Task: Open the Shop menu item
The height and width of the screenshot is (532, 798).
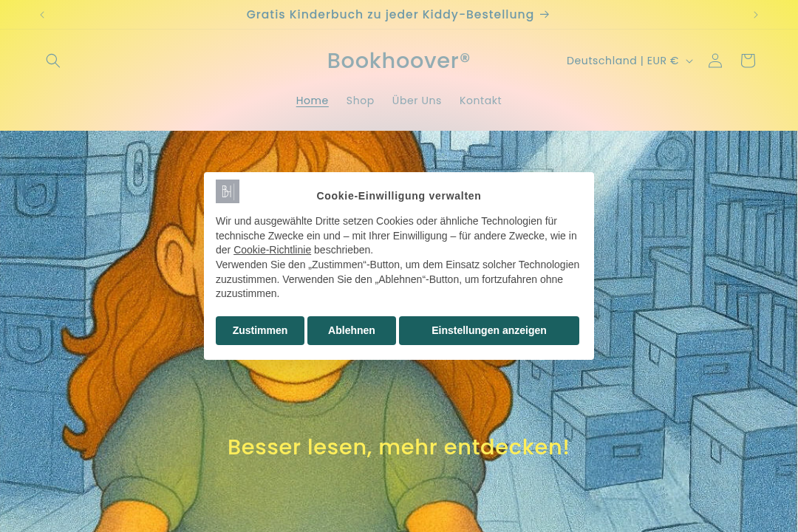Action: click(x=360, y=100)
